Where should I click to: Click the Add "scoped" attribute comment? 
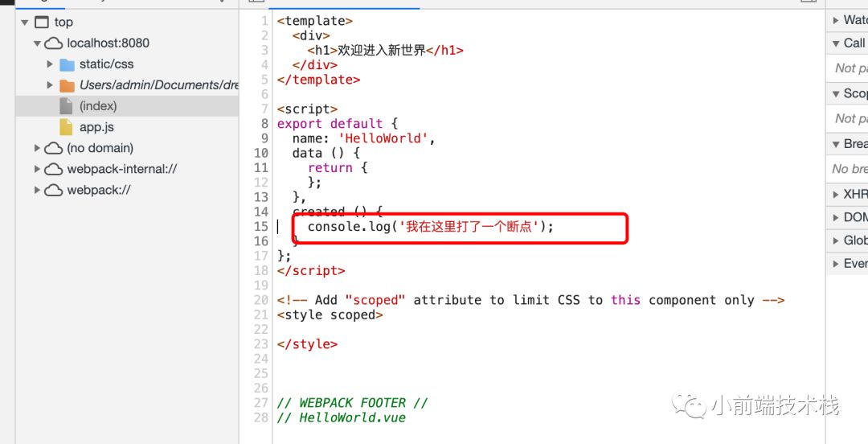531,300
